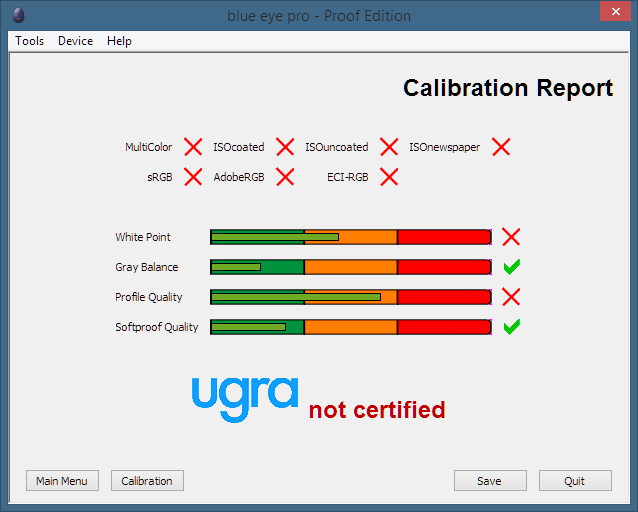Image resolution: width=638 pixels, height=512 pixels.
Task: Click the red X beside ISOcoated
Action: [x=285, y=147]
